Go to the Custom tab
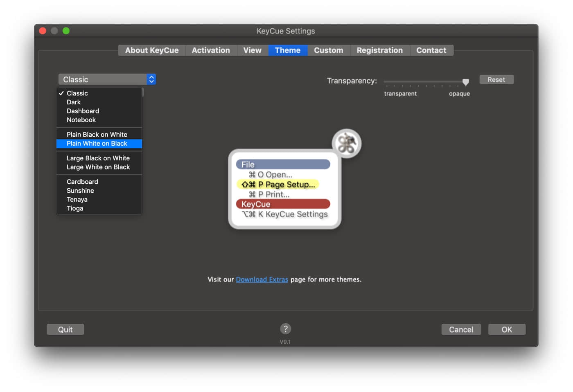Viewport: 573px width, 392px height. tap(328, 50)
